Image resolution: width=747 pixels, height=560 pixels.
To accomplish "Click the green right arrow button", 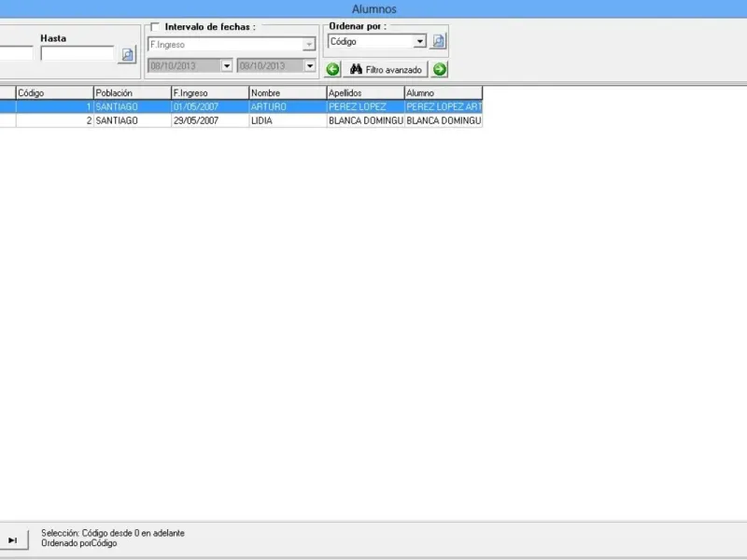I will (x=439, y=69).
